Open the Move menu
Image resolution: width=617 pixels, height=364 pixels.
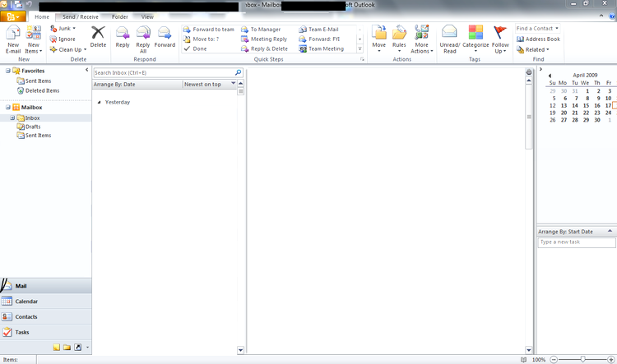(x=379, y=39)
